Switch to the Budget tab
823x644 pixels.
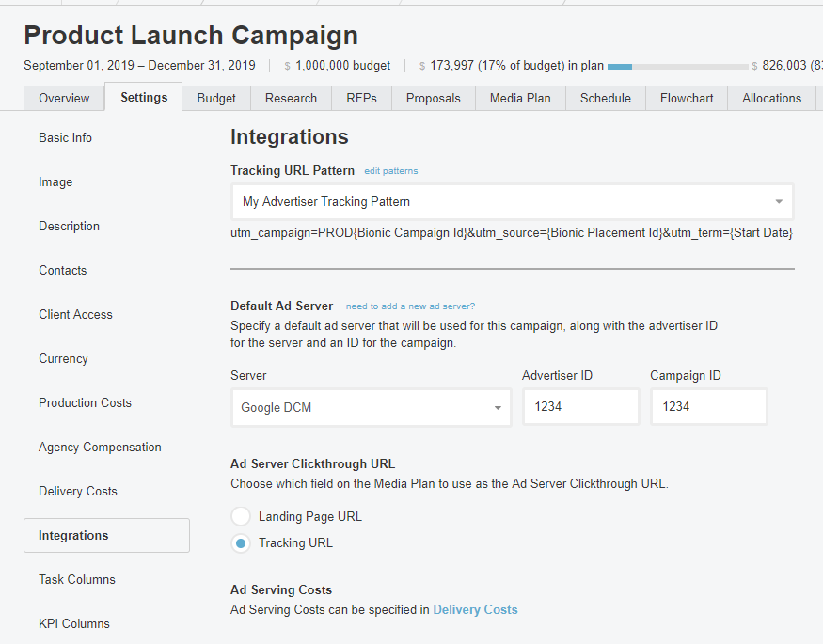point(216,98)
